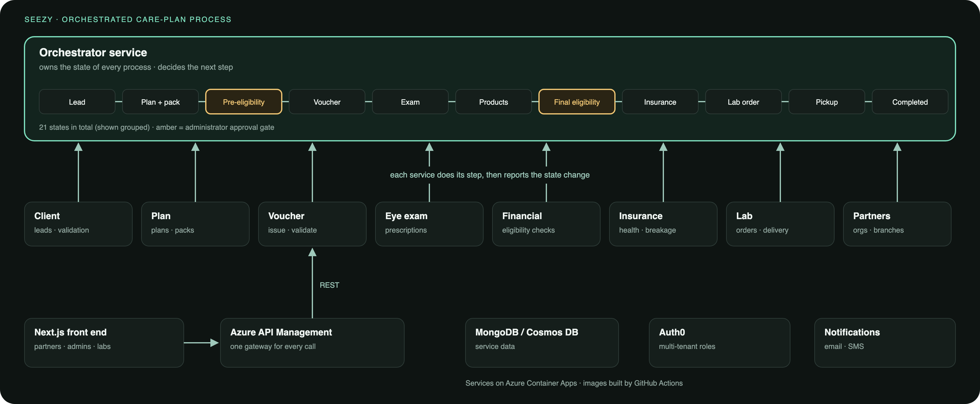
Task: Click the Plan + pack state
Action: tap(160, 102)
